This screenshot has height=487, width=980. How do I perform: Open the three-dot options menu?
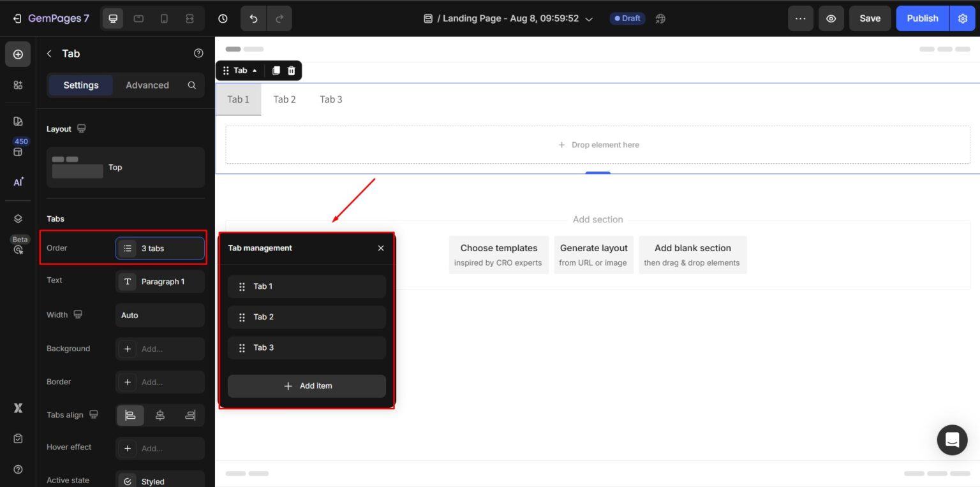[x=801, y=18]
